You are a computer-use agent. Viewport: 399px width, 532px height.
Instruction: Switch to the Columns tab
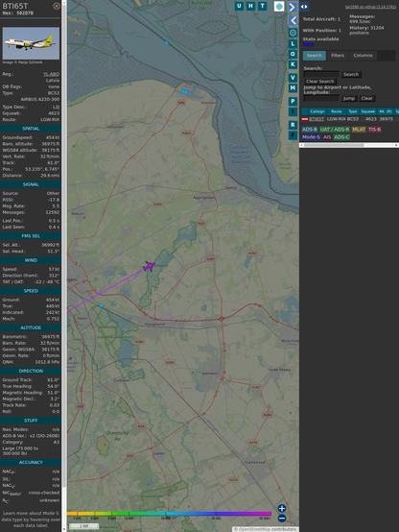point(364,56)
